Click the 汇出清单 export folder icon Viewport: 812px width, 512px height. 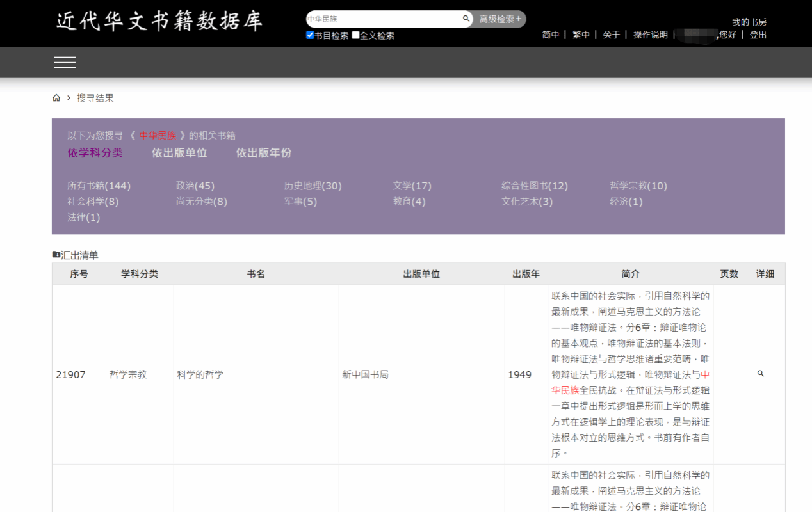tap(56, 255)
